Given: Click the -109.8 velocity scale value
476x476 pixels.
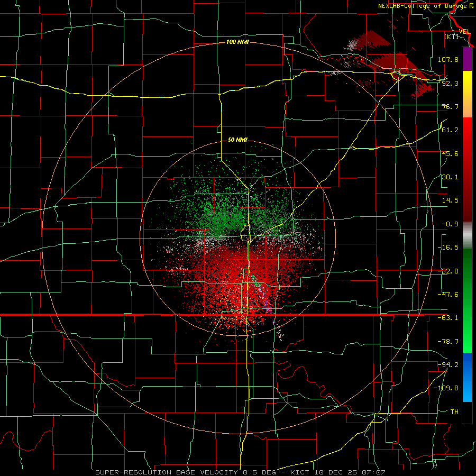Looking at the screenshot, I should pos(446,388).
